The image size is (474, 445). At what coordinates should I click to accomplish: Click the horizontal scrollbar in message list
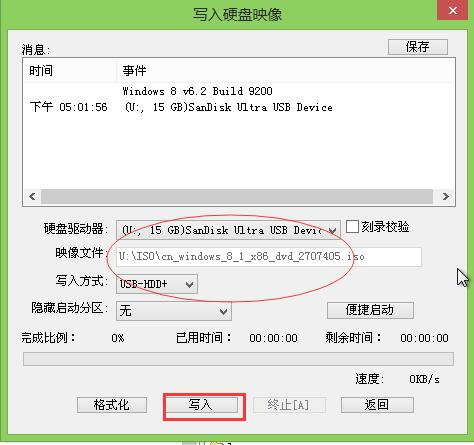pyautogui.click(x=237, y=196)
